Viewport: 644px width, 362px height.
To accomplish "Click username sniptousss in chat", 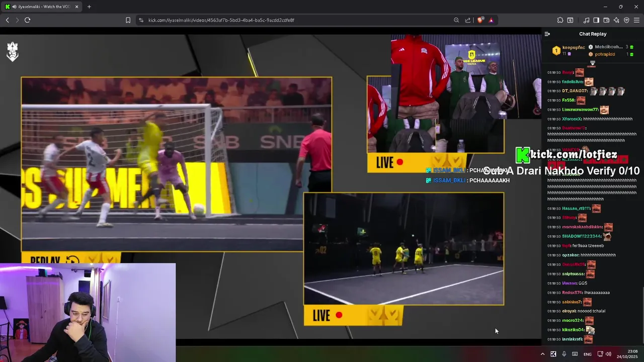I will (574, 274).
